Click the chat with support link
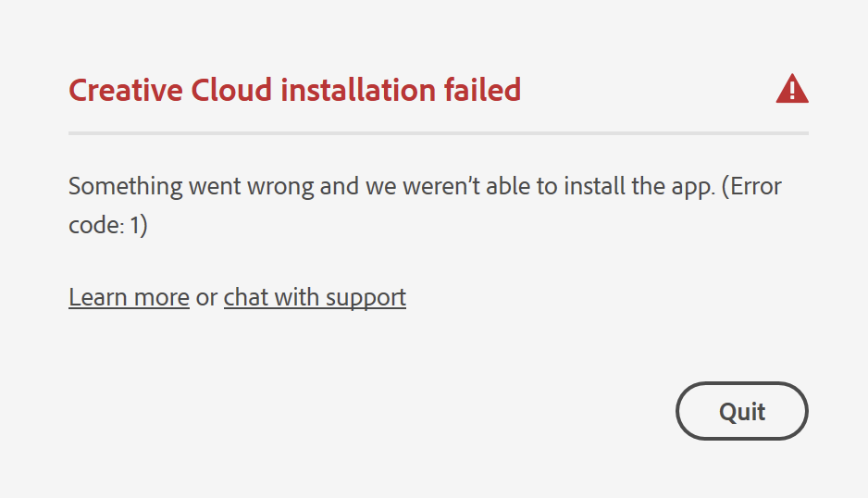The image size is (868, 498). pos(315,297)
